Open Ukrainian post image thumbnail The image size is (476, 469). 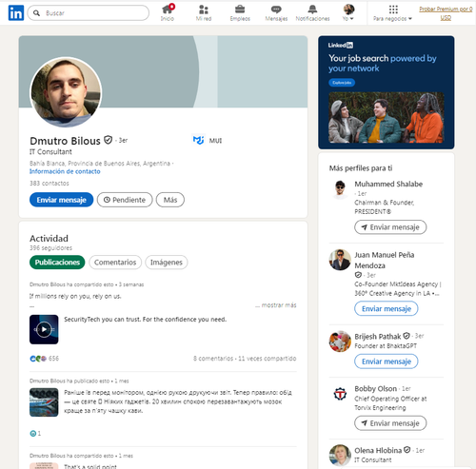[44, 402]
